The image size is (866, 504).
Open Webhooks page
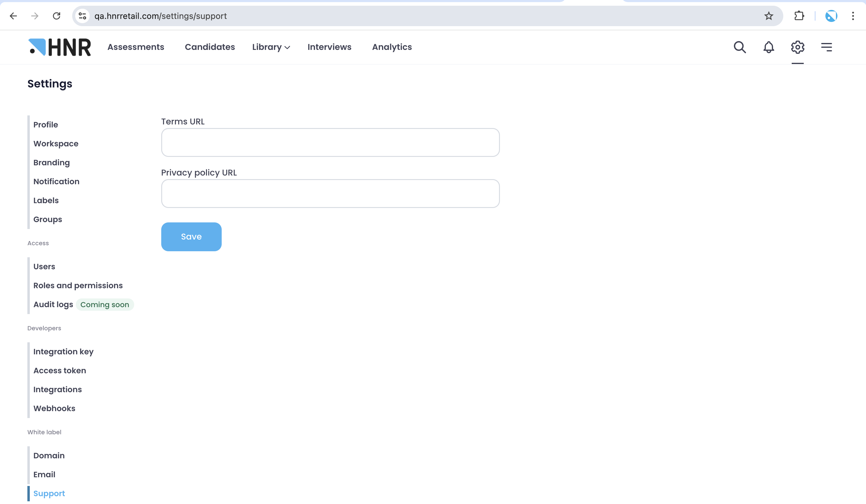pos(54,408)
